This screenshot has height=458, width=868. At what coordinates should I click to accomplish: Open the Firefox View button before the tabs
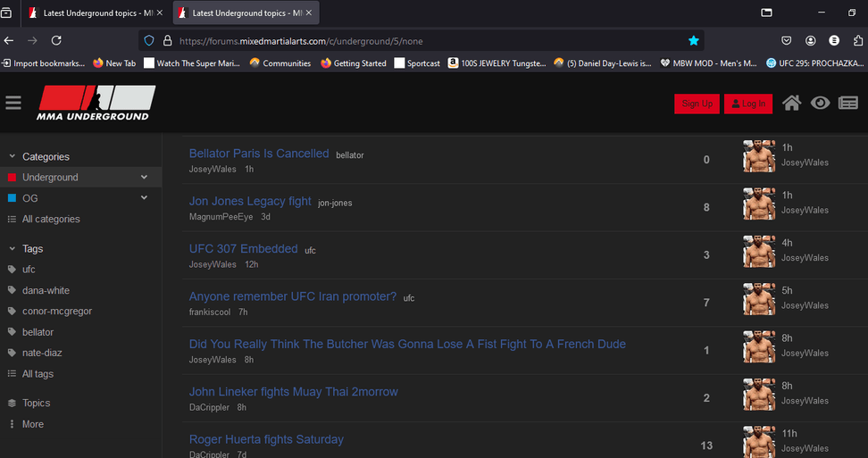tap(6, 12)
